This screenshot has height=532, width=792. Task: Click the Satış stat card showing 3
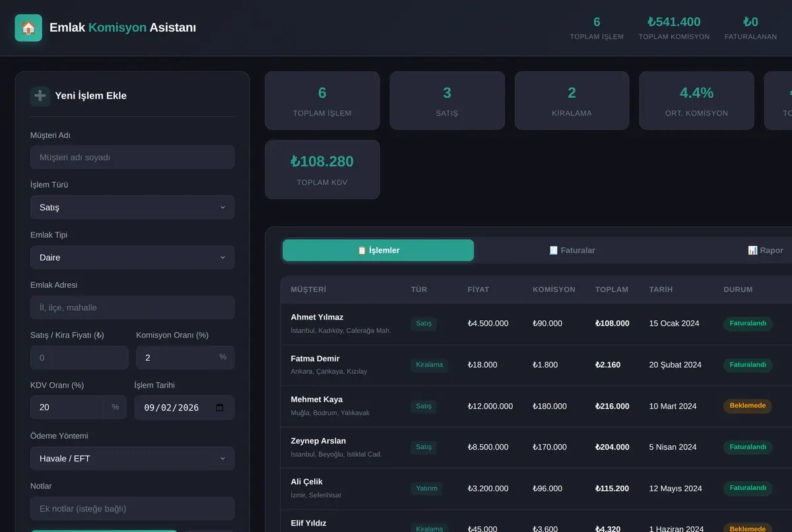(447, 100)
